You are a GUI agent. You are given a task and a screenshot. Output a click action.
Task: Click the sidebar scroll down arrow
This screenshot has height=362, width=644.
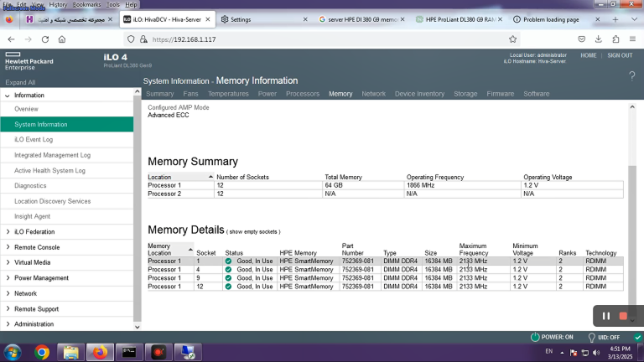[x=138, y=327]
